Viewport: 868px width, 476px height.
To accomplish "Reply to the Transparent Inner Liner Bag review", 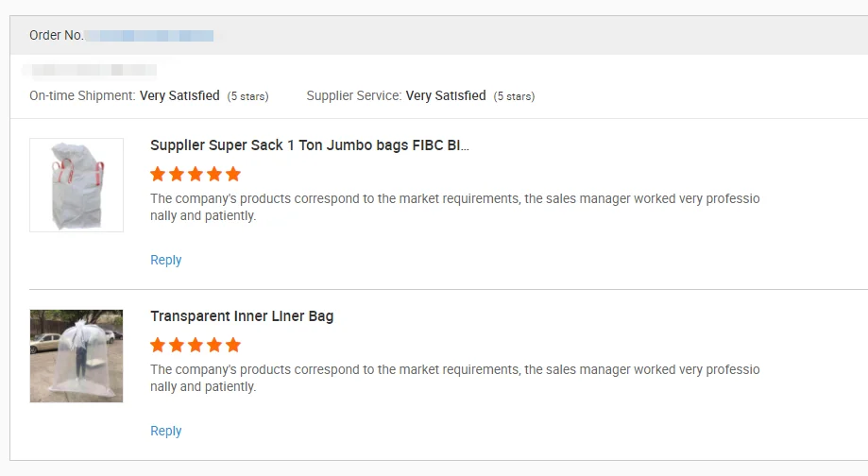I will point(166,431).
